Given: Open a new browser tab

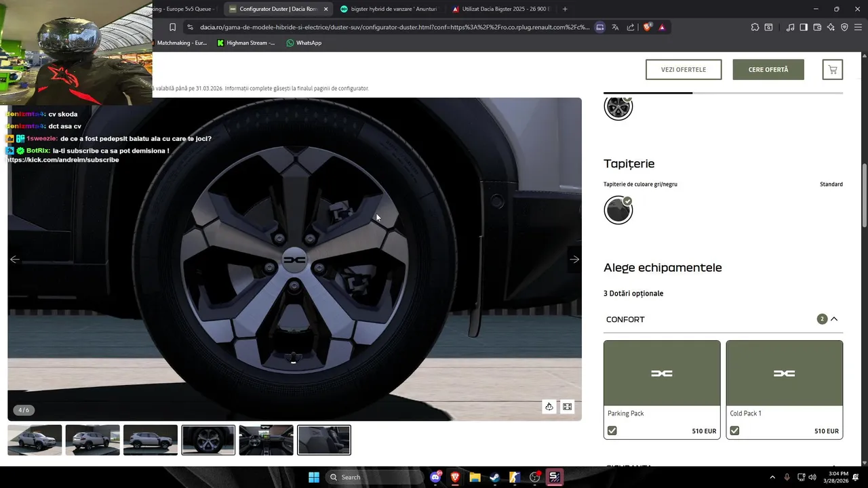Looking at the screenshot, I should (565, 9).
